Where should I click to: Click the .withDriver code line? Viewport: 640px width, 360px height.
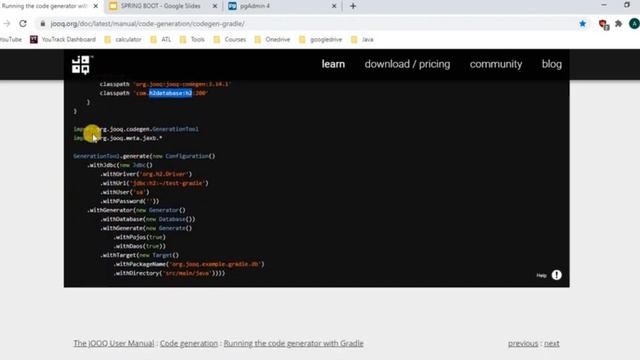pyautogui.click(x=146, y=174)
